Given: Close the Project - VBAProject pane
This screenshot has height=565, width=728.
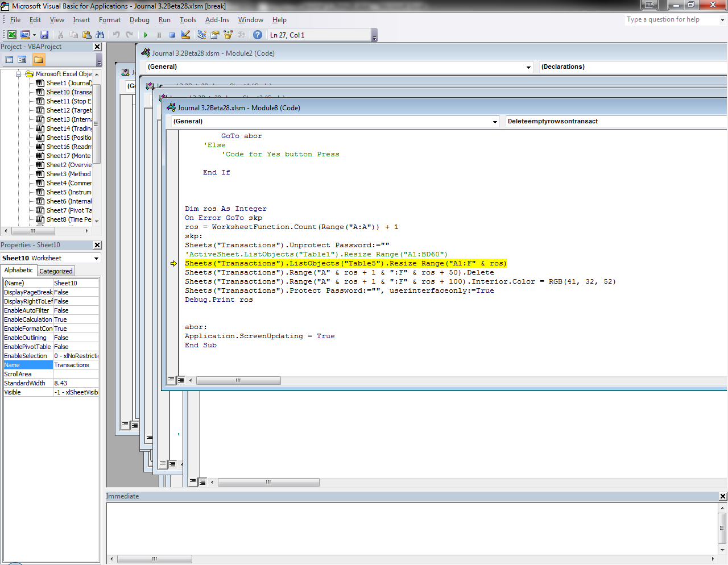Looking at the screenshot, I should click(97, 47).
